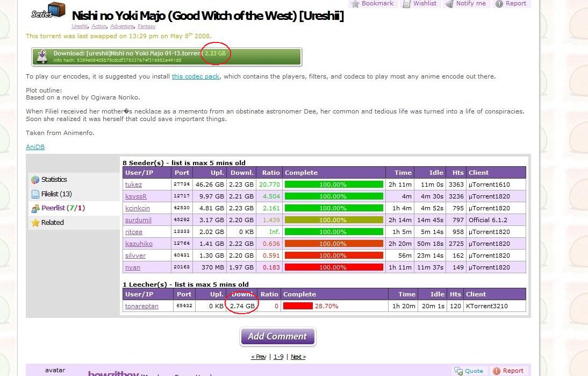Open seeder silvver profile
This screenshot has height=376, width=588.
point(135,256)
